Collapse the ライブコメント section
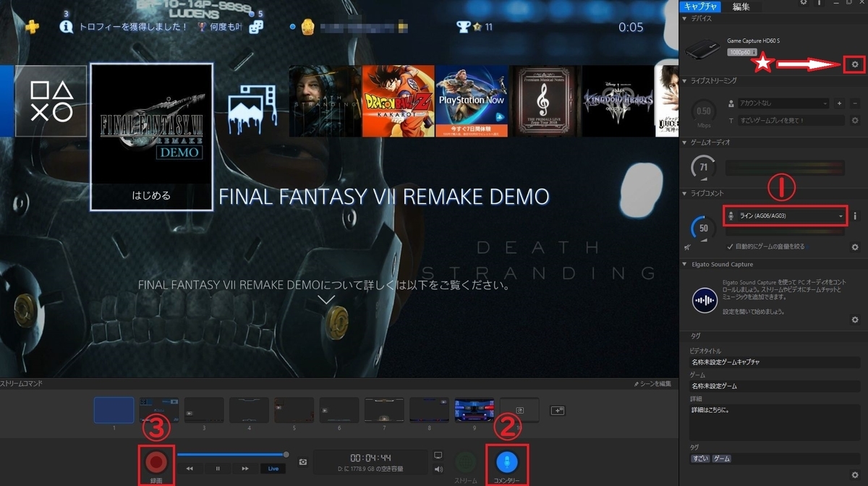Image resolution: width=868 pixels, height=486 pixels. click(684, 194)
